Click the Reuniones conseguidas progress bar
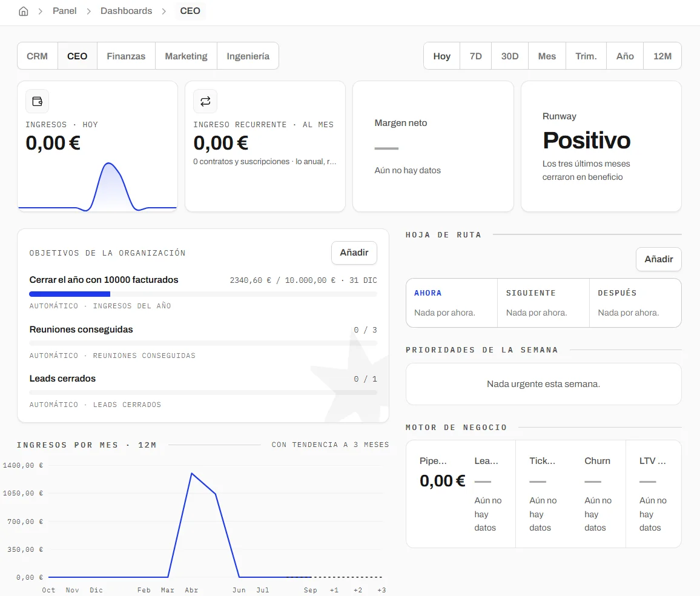The height and width of the screenshot is (596, 700). click(x=203, y=343)
